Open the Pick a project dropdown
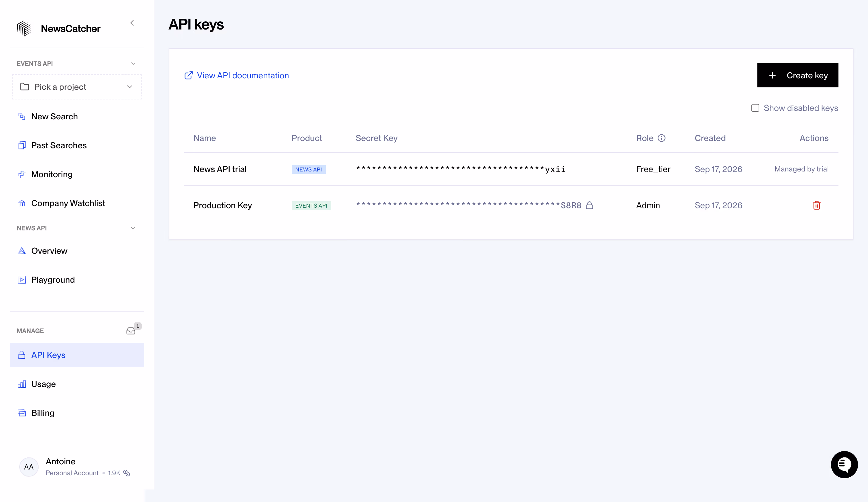The width and height of the screenshot is (868, 502). 77,87
